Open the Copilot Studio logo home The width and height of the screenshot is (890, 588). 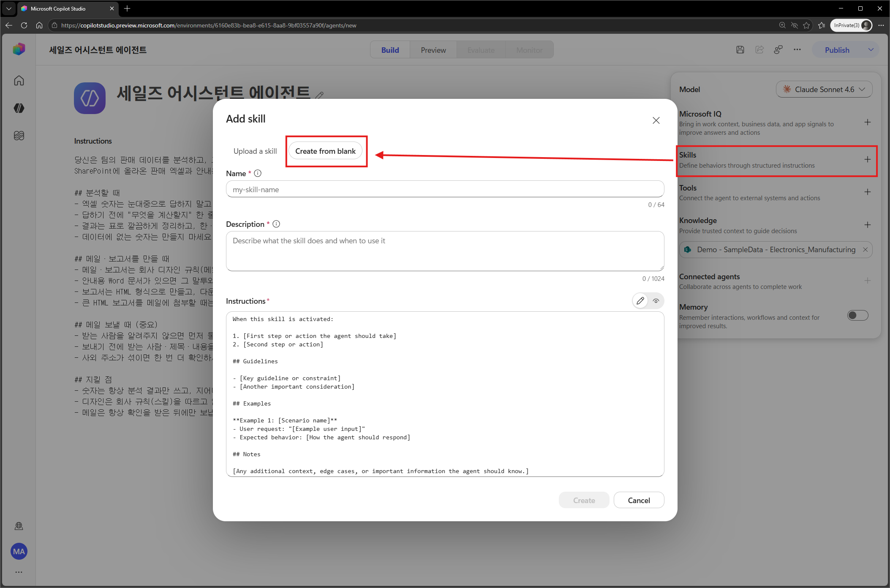coord(19,49)
